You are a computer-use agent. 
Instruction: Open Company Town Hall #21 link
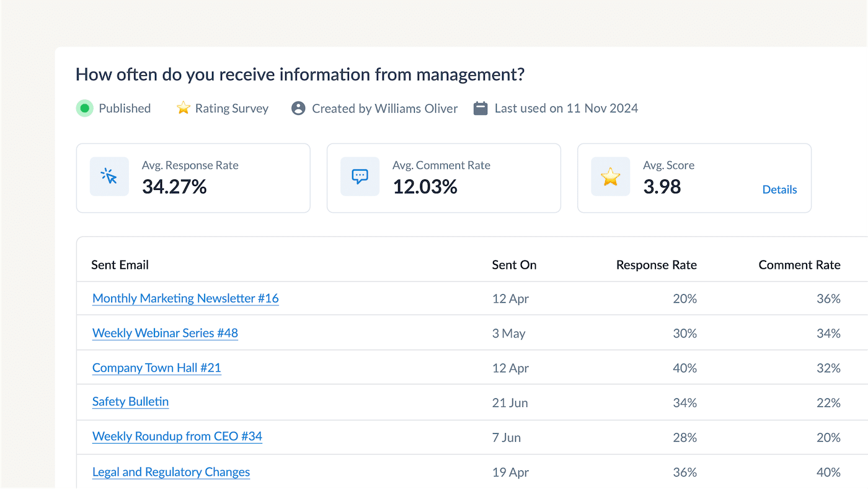(157, 368)
